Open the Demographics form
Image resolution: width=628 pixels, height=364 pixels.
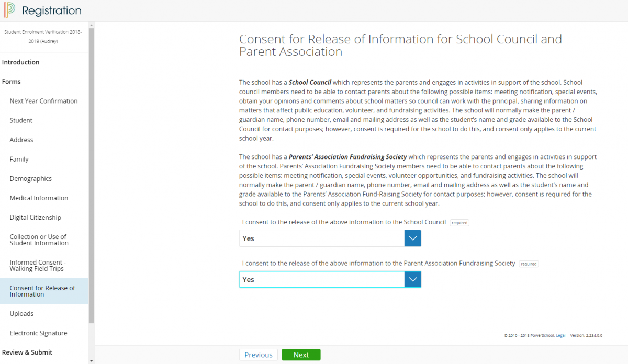[31, 178]
